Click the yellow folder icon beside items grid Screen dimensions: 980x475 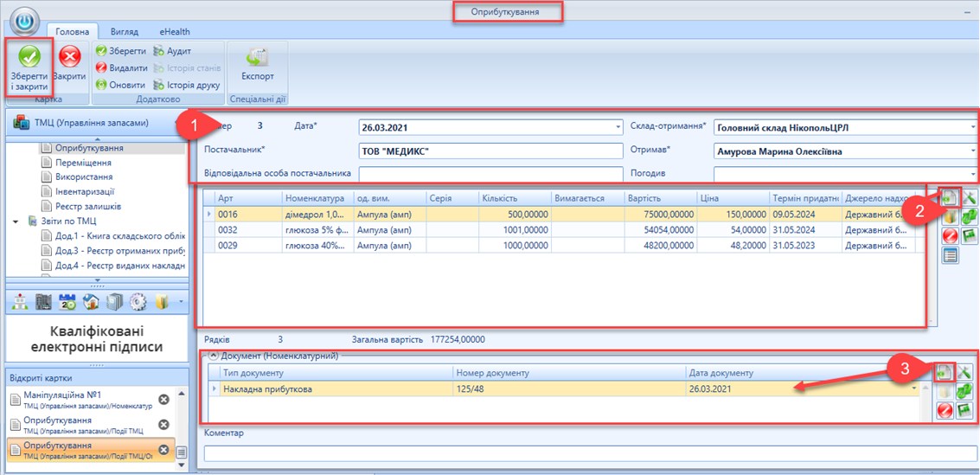tap(950, 217)
